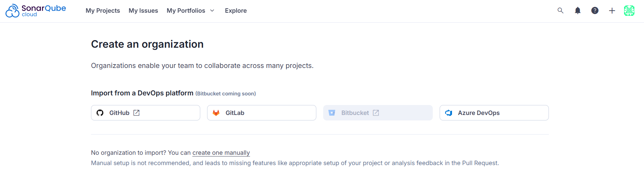Screen dimensions: 644x186
Task: Select the My Portfolios menu label
Action: coord(186,11)
